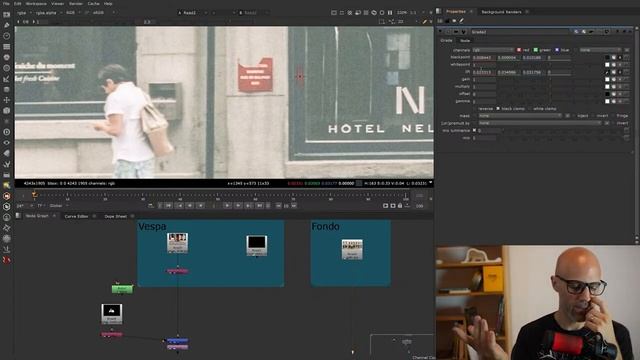Image resolution: width=640 pixels, height=360 pixels.
Task: Click the blackpoint color swatch button
Action: [607, 58]
